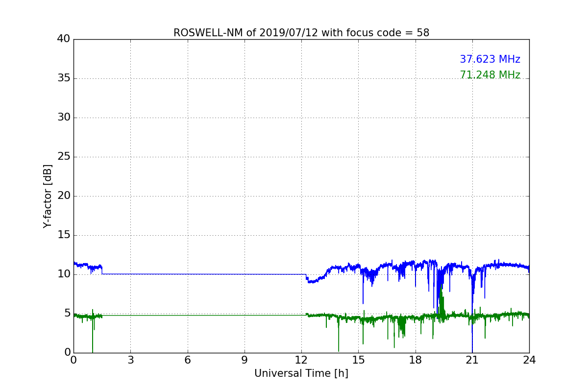The image size is (588, 392).
Task: Click the plot title mentioning ROSWELL-NM
Action: 301,33
